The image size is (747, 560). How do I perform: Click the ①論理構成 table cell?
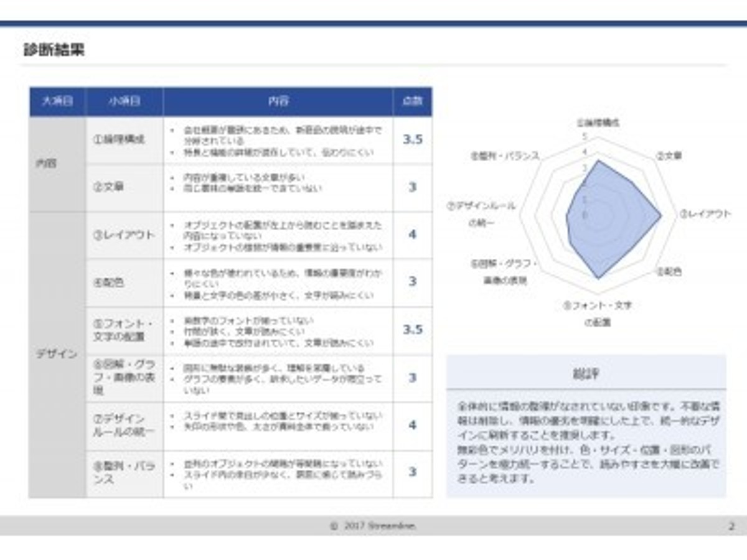coord(125,140)
